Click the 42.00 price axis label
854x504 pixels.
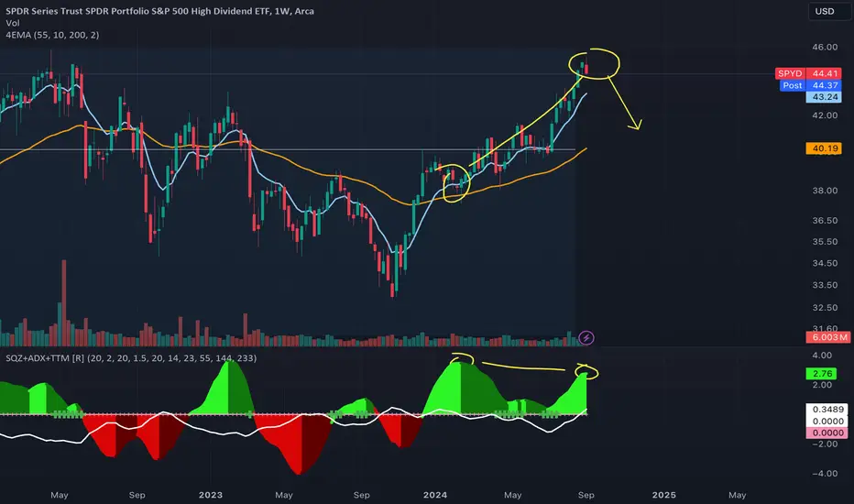point(825,115)
